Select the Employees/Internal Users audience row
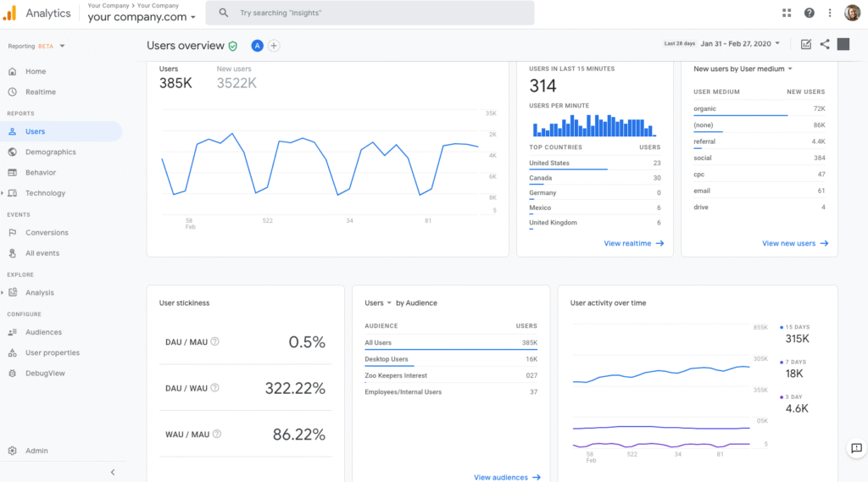The height and width of the screenshot is (482, 868). (x=451, y=392)
